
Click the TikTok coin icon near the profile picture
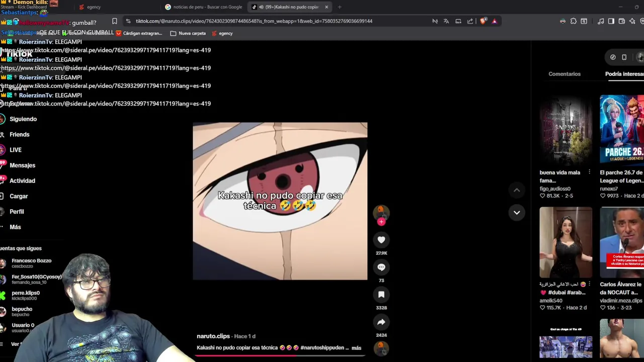tap(613, 57)
